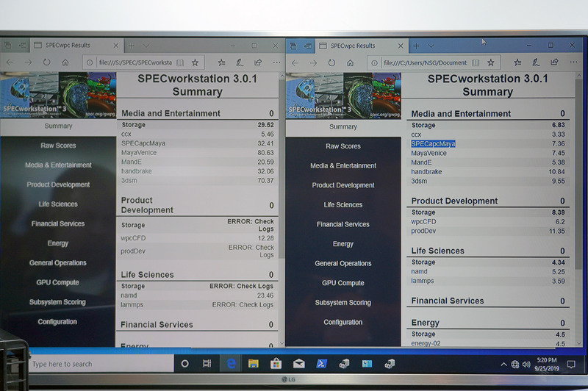The width and height of the screenshot is (588, 391).
Task: Open Microsoft Store from the taskbar
Action: tap(276, 364)
